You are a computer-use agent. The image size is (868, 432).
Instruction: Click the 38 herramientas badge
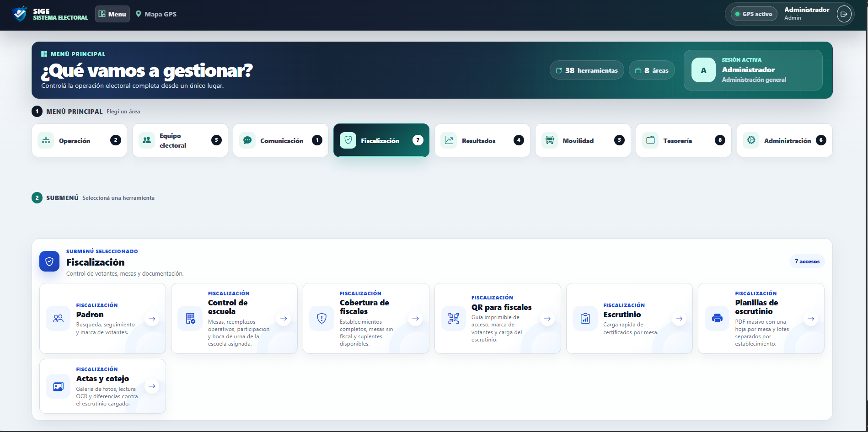(x=587, y=70)
